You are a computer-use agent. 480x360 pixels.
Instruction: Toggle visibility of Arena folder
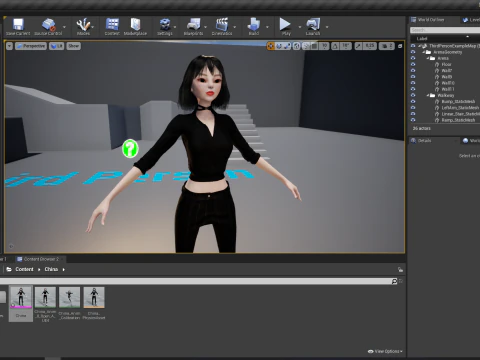click(413, 58)
